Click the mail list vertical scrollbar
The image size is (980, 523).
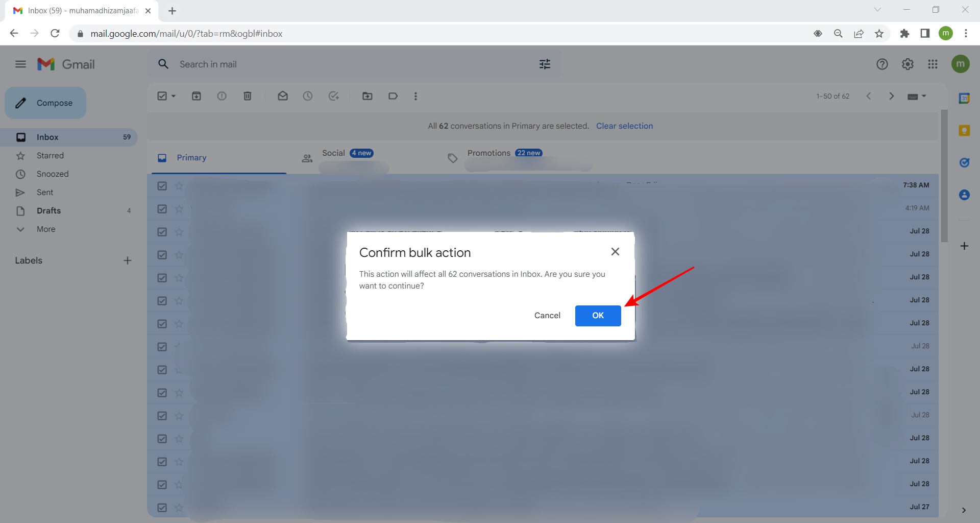point(944,176)
